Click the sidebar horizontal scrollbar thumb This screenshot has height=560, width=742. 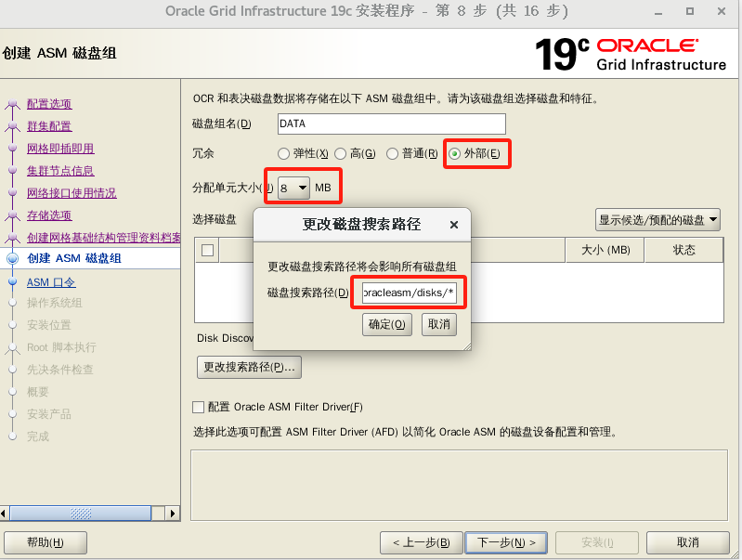(81, 514)
